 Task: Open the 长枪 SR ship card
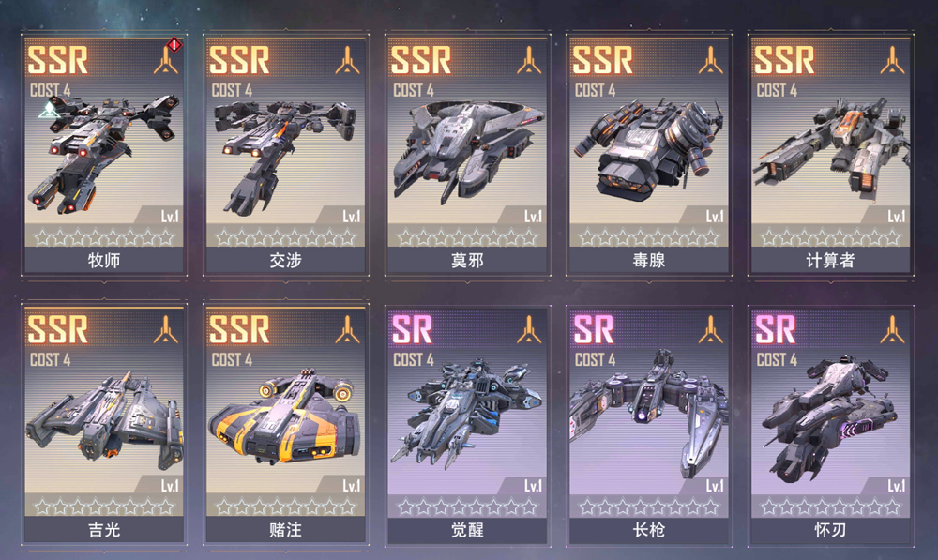coord(649,425)
